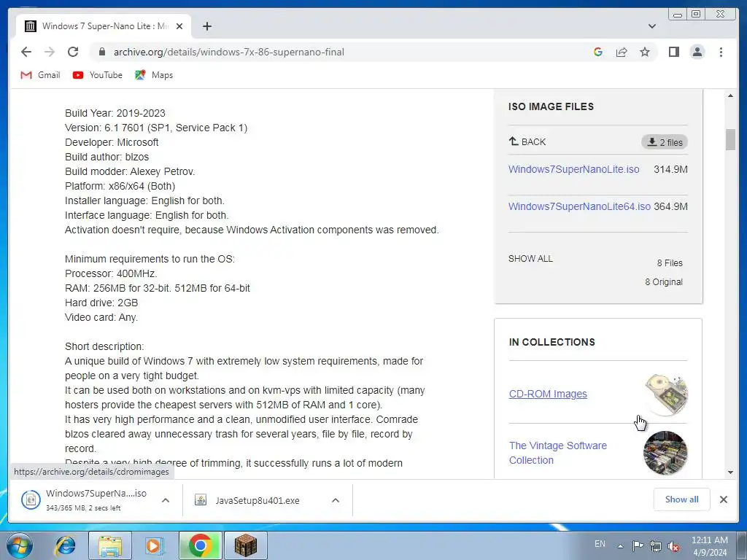Open a new browser tab
The image size is (747, 560).
206,26
